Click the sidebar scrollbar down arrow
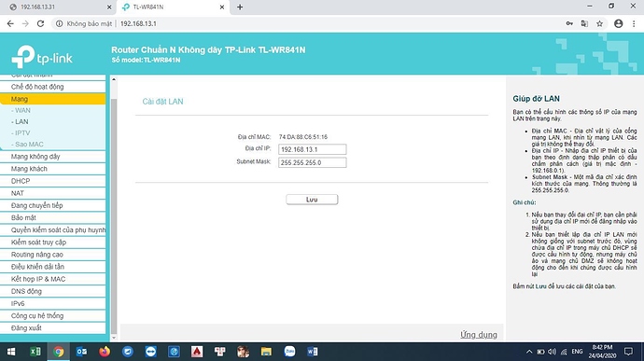Screen dimensions: 644x361 (x=114, y=338)
